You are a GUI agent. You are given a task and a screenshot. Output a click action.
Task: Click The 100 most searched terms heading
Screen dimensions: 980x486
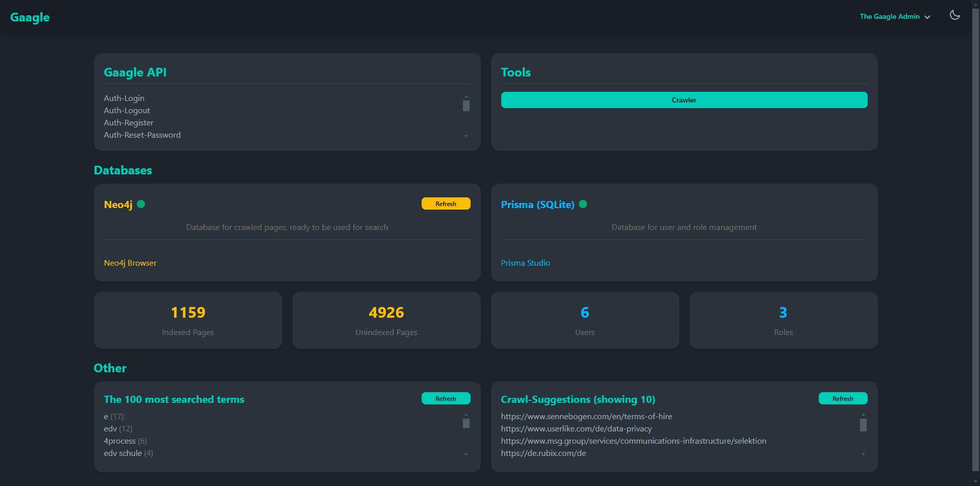(174, 399)
